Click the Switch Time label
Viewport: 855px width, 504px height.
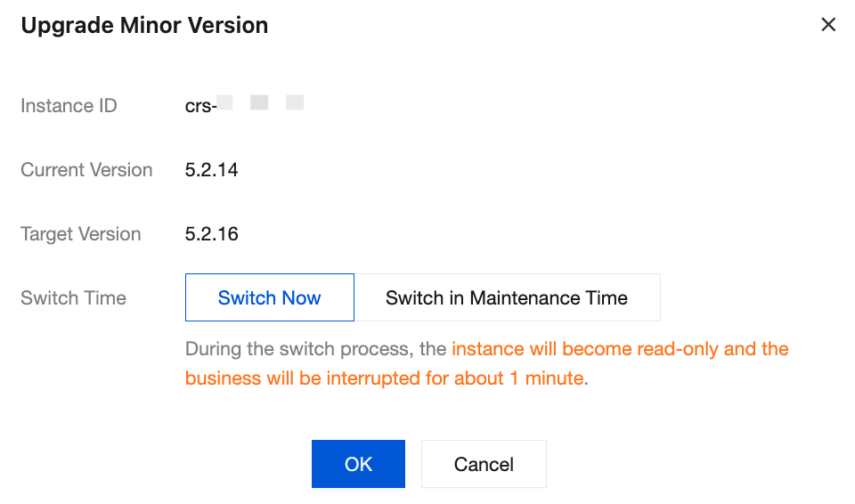(73, 297)
